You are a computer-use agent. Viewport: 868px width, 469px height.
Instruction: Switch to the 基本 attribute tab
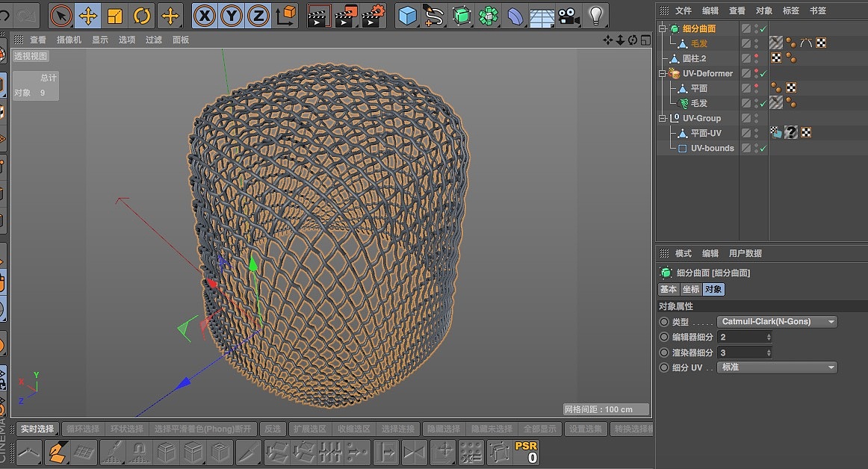668,289
